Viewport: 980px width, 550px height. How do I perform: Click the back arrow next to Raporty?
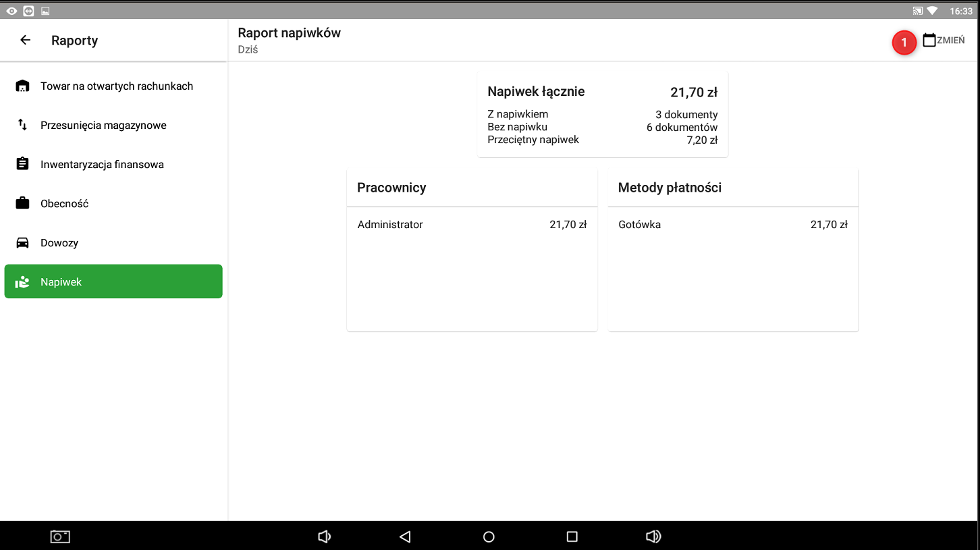coord(26,40)
